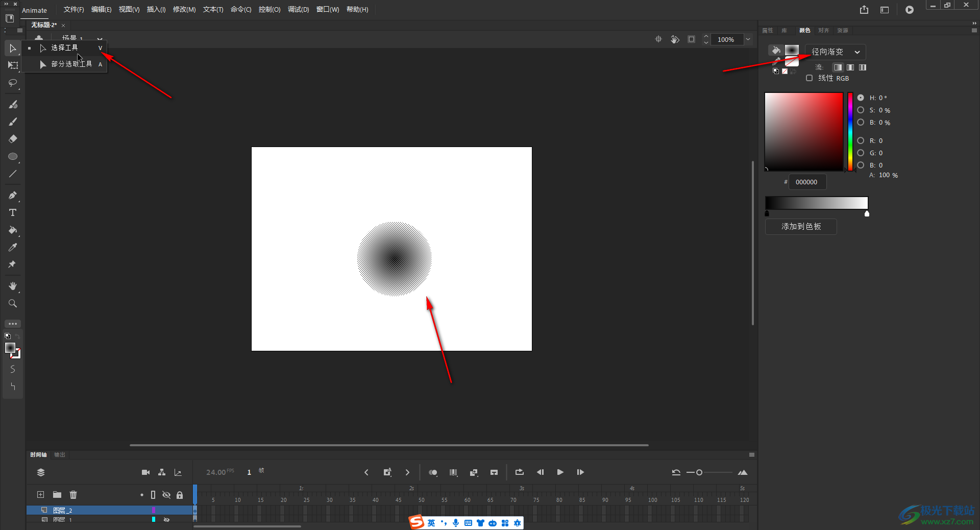Image resolution: width=980 pixels, height=530 pixels.
Task: Click the 添加到色板 button
Action: (x=801, y=226)
